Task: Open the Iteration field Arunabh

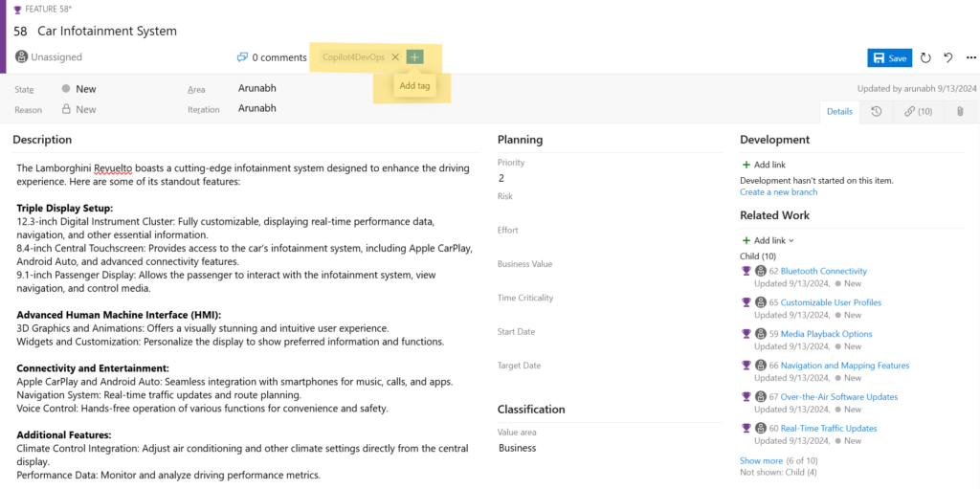Action: pyautogui.click(x=256, y=108)
